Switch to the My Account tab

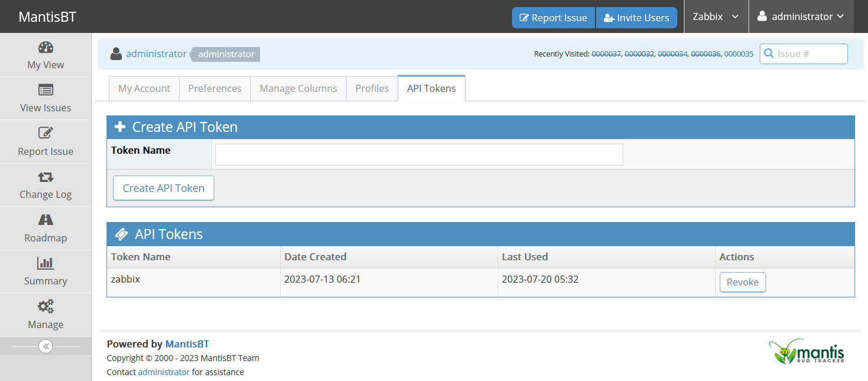144,88
